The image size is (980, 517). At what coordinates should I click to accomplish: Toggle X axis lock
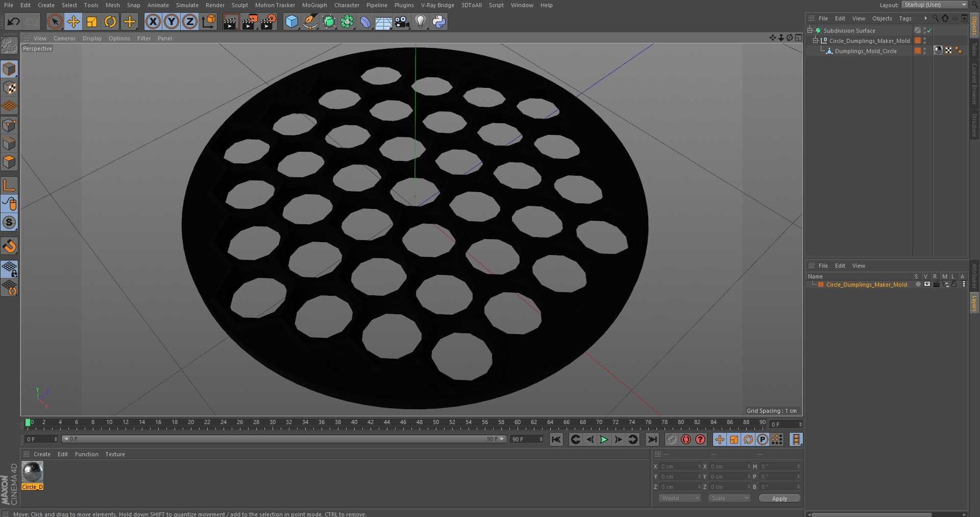click(x=153, y=21)
